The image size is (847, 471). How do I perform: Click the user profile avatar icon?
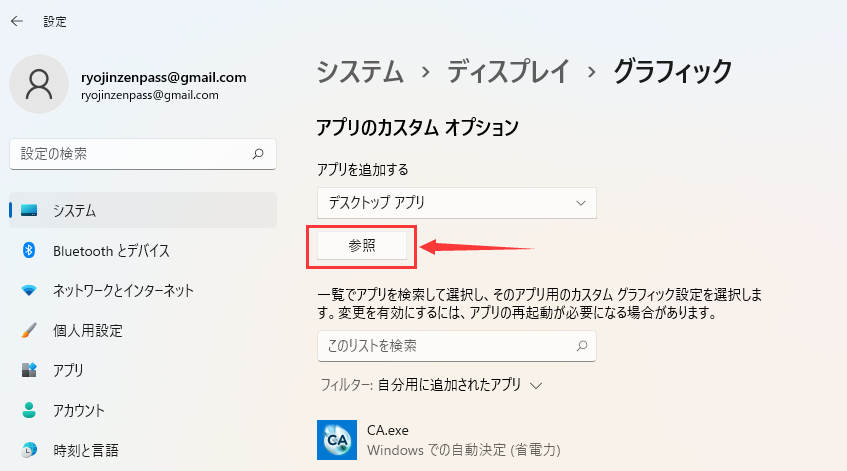pos(39,84)
